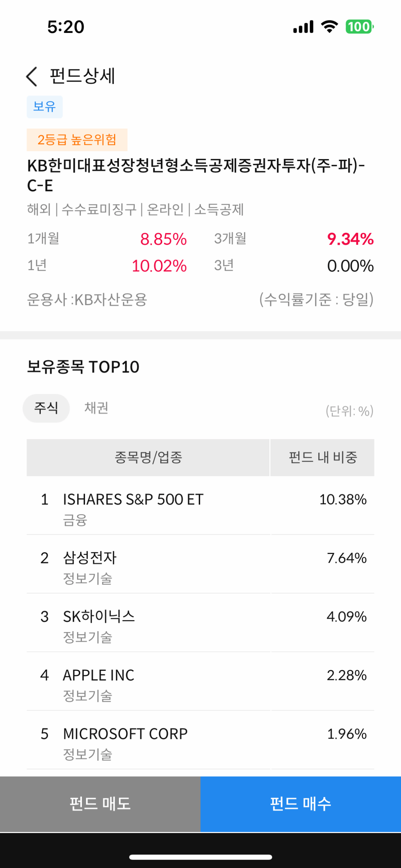The width and height of the screenshot is (401, 868).
Task: Tap the 2등급 높은위험 risk label
Action: [x=77, y=140]
